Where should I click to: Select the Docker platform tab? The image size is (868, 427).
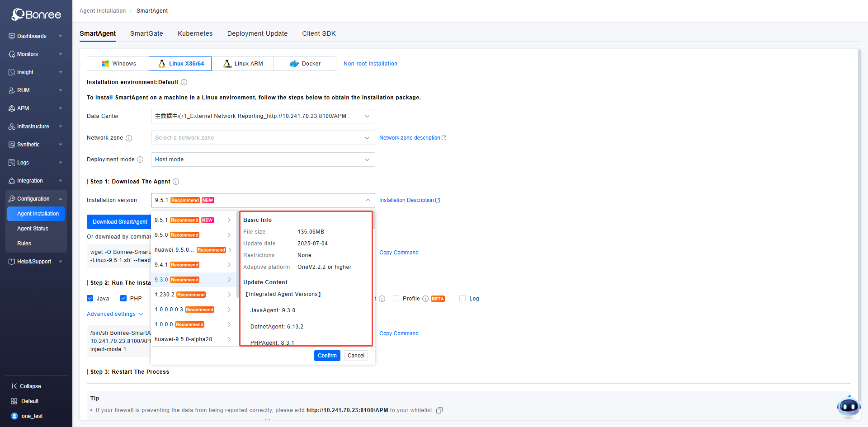pyautogui.click(x=305, y=64)
